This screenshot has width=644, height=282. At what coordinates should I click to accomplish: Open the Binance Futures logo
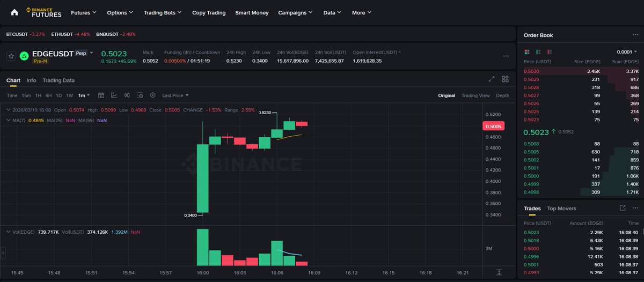point(43,12)
